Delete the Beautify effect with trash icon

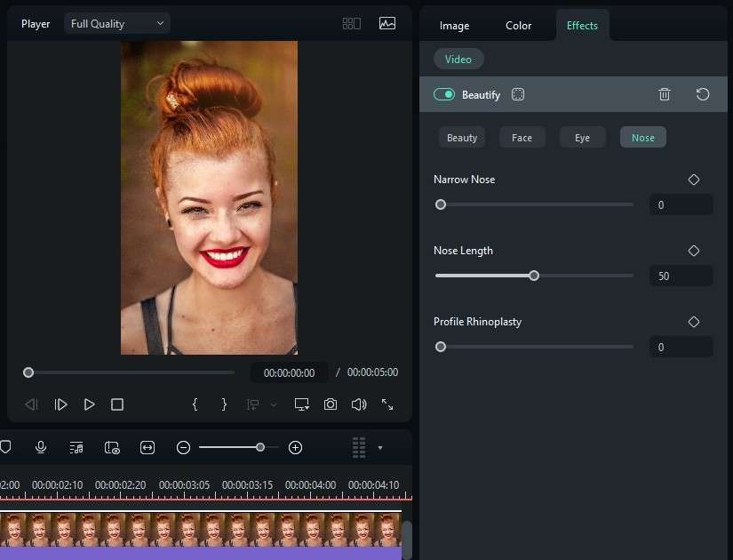click(x=665, y=94)
